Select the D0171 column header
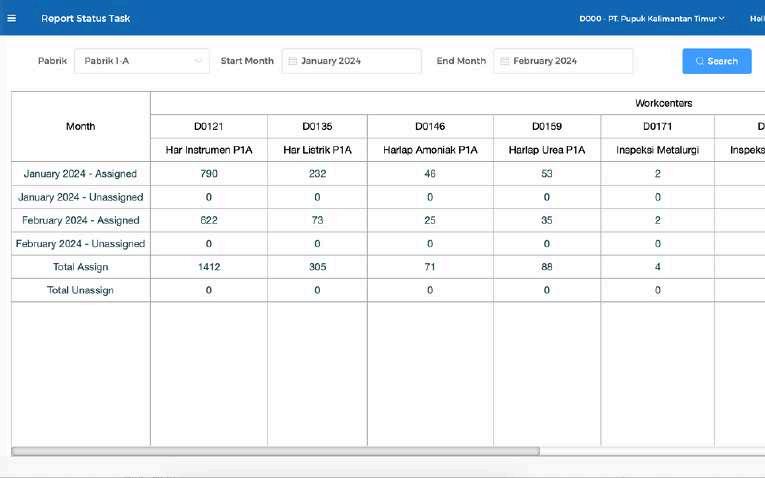 click(x=658, y=126)
